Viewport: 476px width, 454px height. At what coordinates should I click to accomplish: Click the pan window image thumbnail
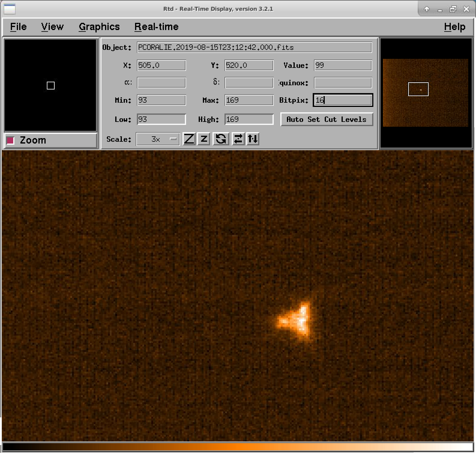425,92
